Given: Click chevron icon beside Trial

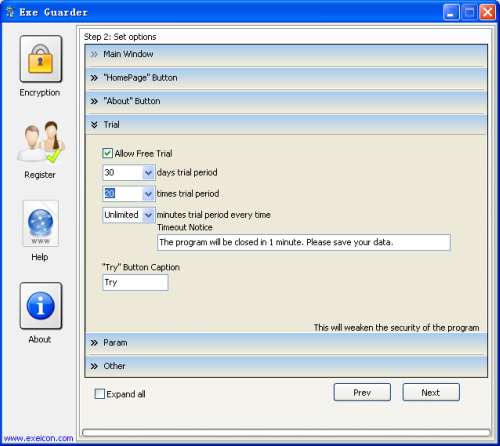Looking at the screenshot, I should (x=94, y=125).
